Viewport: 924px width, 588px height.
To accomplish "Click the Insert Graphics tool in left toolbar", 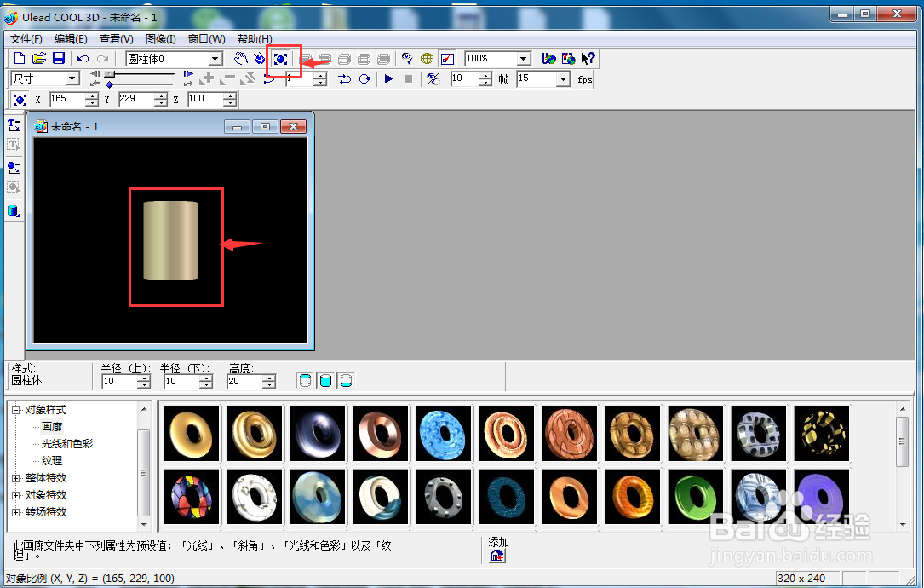I will (14, 168).
